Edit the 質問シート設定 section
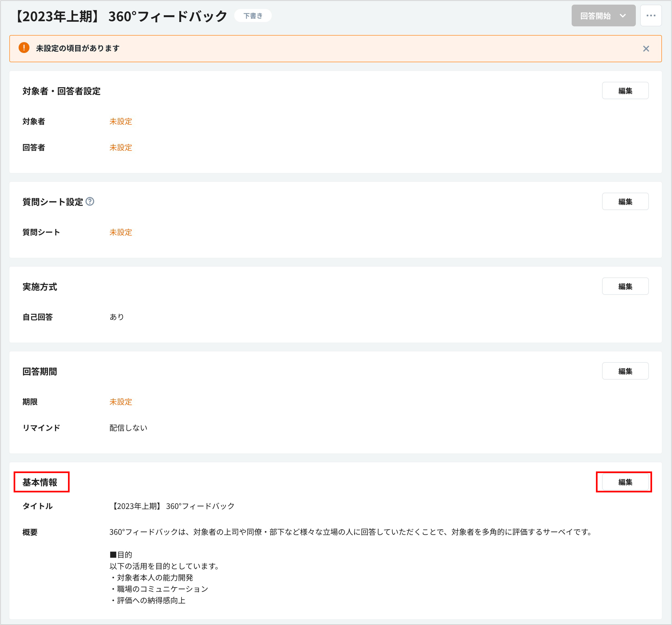The height and width of the screenshot is (625, 672). (625, 201)
